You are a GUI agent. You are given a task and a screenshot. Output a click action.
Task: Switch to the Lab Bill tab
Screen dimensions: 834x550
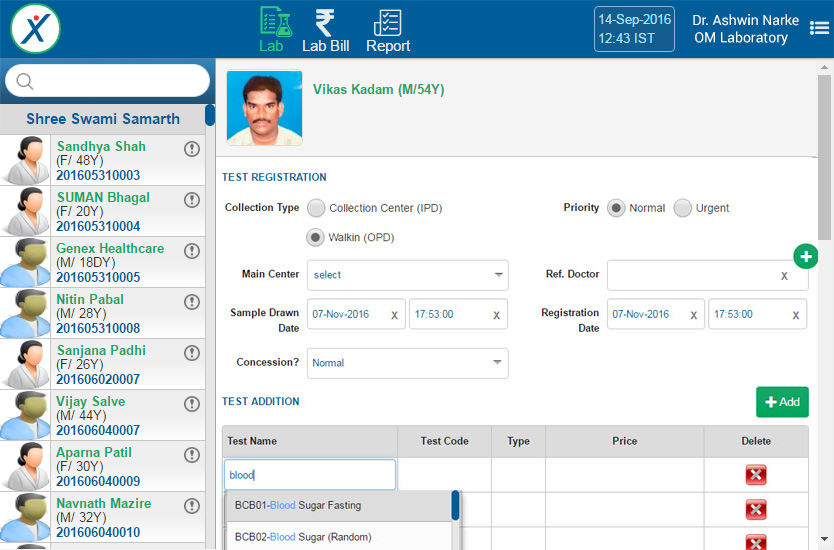point(325,30)
